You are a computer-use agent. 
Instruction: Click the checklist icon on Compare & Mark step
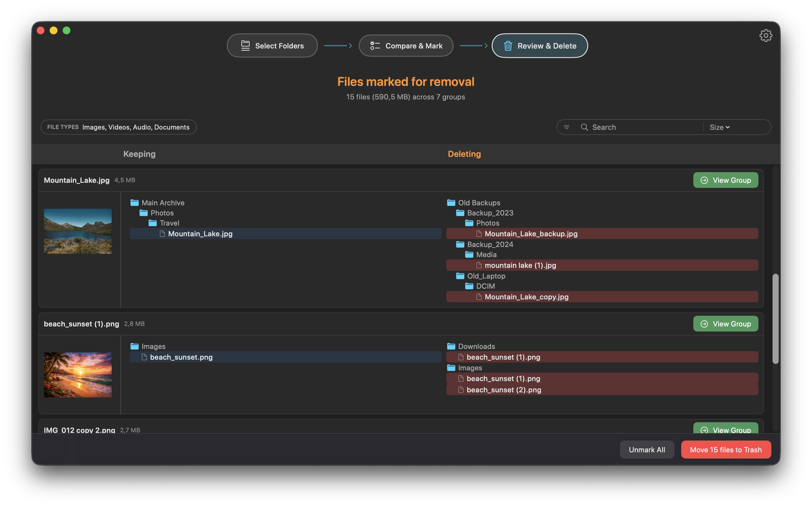click(x=374, y=46)
